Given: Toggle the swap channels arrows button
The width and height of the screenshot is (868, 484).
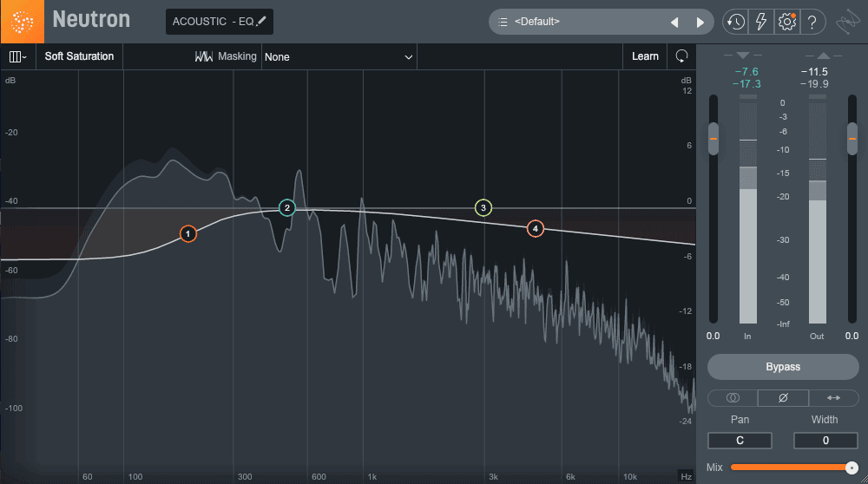Looking at the screenshot, I should click(x=833, y=398).
